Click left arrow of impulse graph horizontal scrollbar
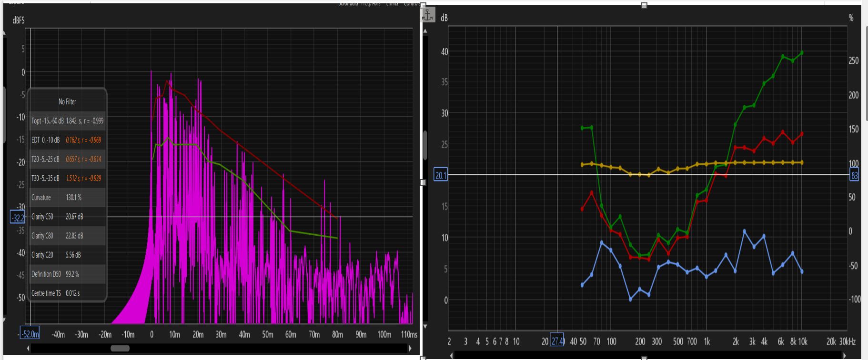This screenshot has width=868, height=360. (x=28, y=349)
